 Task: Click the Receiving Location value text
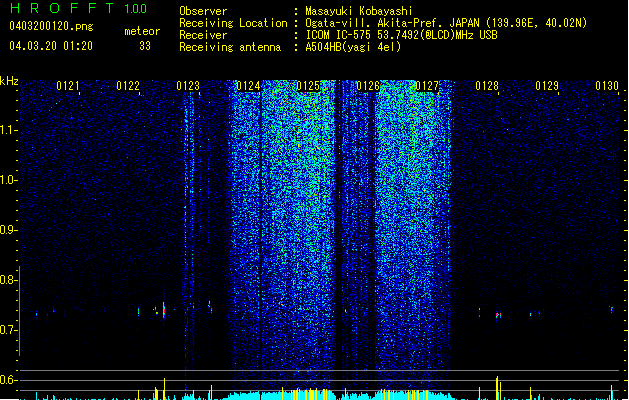point(446,23)
